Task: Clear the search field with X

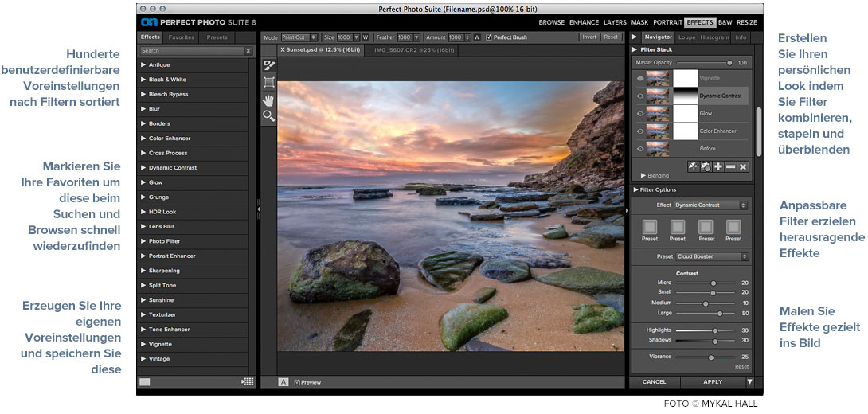Action: point(248,50)
